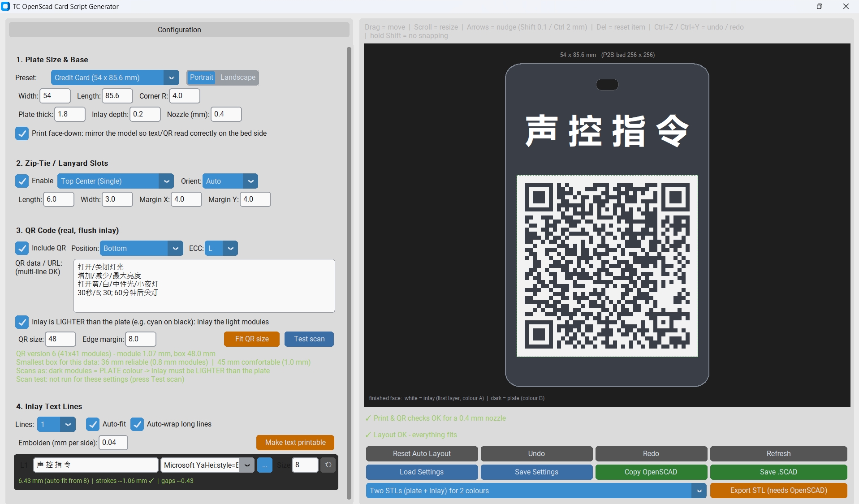The height and width of the screenshot is (504, 859).
Task: Click the Test scan button
Action: [x=309, y=339]
